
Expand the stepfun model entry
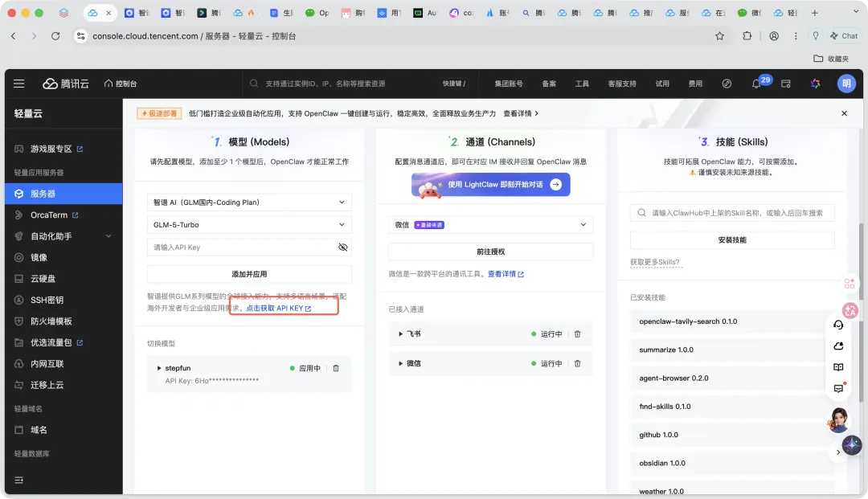tap(159, 369)
